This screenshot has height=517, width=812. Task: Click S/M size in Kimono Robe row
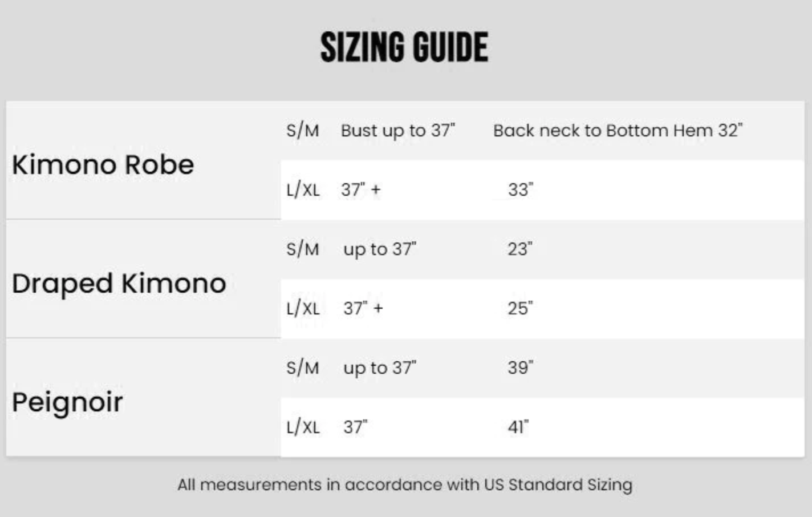coord(302,131)
